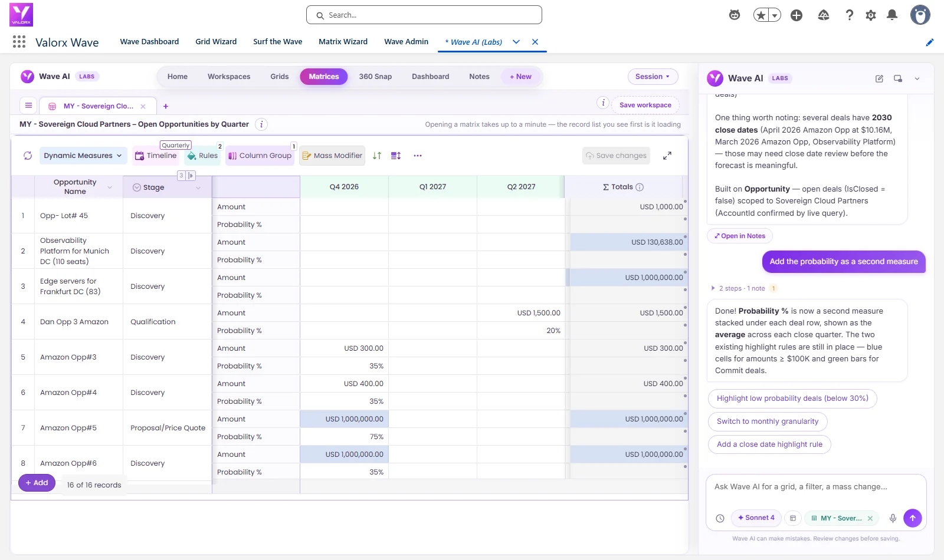Open the Salesforce guidance center mascot icon
Image resolution: width=944 pixels, height=560 pixels.
[735, 15]
